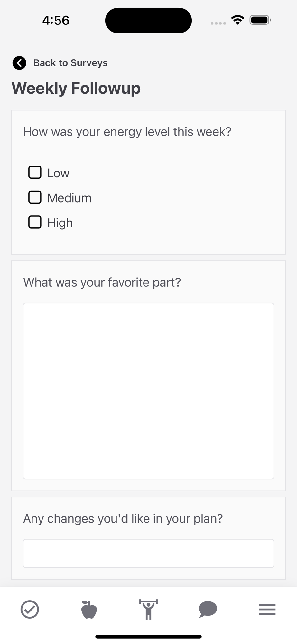Tap the Wi-Fi status icon
The width and height of the screenshot is (297, 644).
[x=237, y=20]
